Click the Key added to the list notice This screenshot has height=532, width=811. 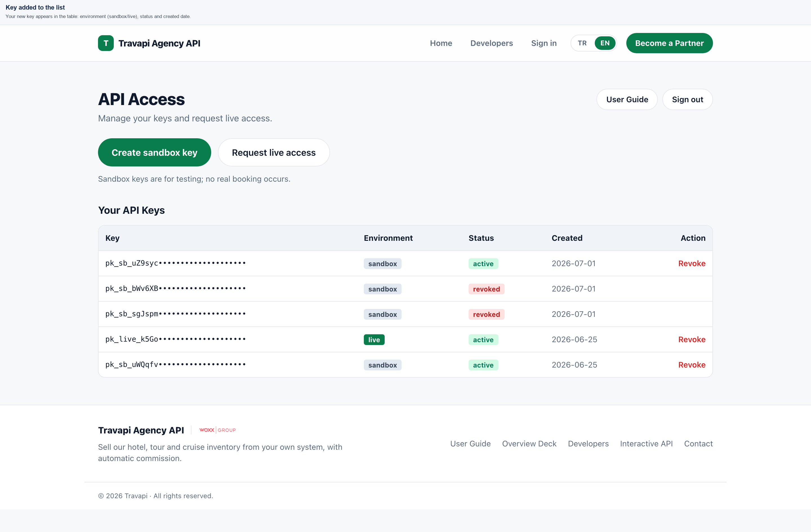click(x=35, y=8)
